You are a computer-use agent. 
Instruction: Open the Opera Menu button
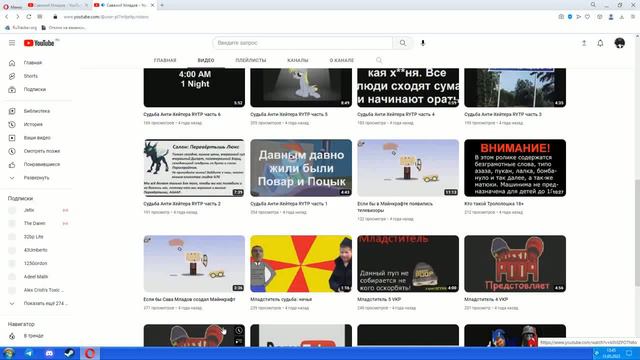click(12, 6)
